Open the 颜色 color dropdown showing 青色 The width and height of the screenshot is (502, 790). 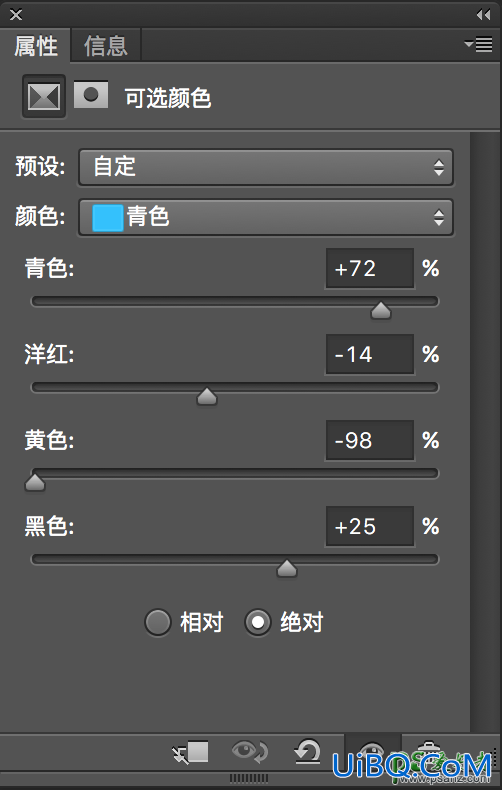[266, 217]
